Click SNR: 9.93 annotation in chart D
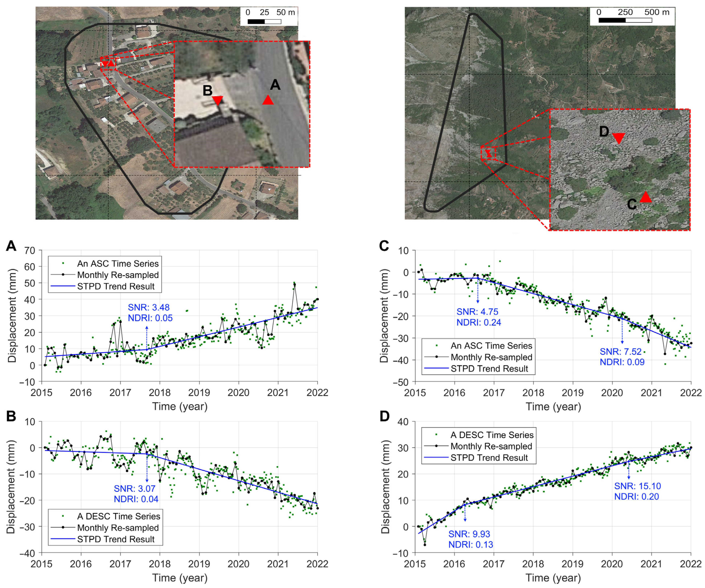705x588 pixels. [x=469, y=534]
